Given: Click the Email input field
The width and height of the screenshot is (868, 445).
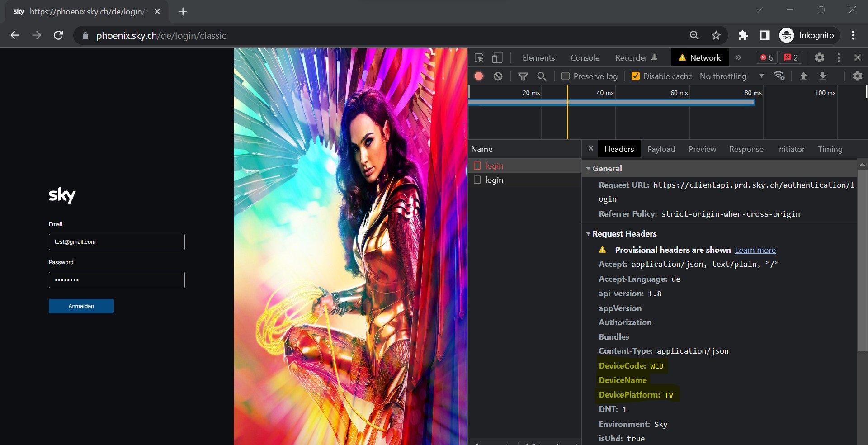Looking at the screenshot, I should (117, 242).
